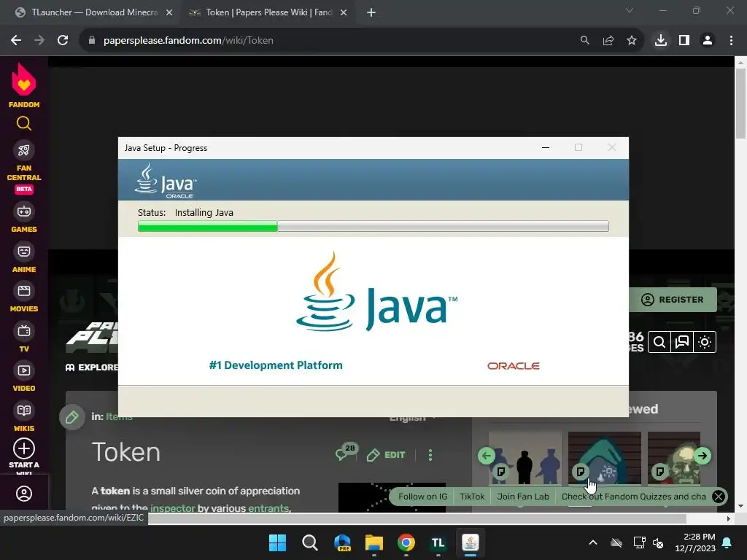Screen dimensions: 747x560
Task: Click Join Fan Lab link
Action: tap(523, 497)
